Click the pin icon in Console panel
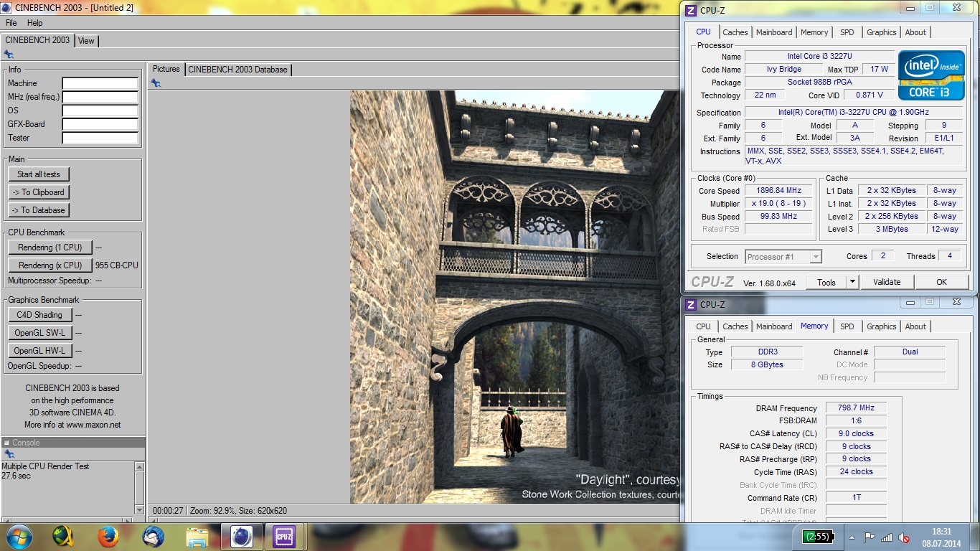 pos(9,454)
